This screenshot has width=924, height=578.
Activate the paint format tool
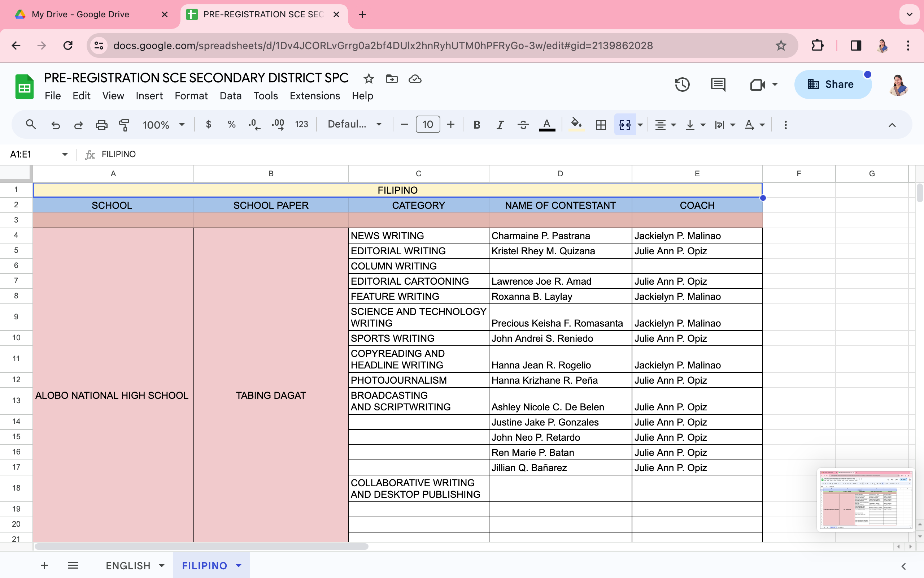(x=124, y=125)
